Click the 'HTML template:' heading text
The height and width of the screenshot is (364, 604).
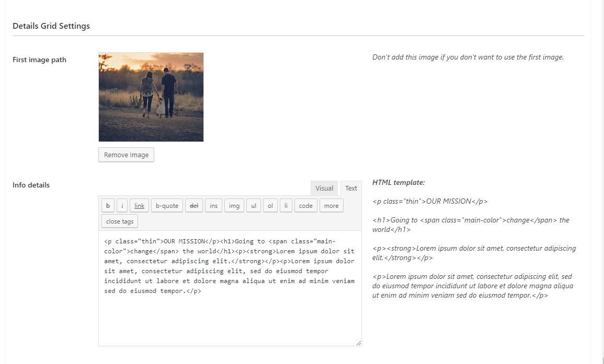(398, 182)
